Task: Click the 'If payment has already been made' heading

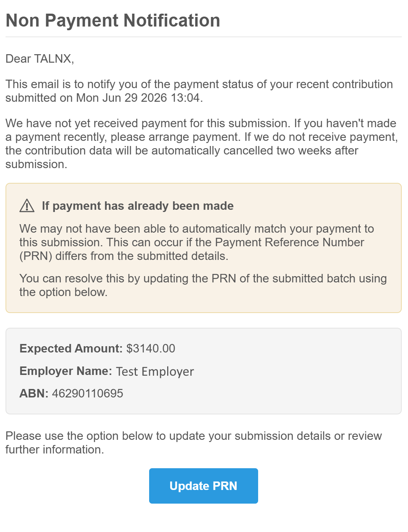Action: tap(138, 206)
